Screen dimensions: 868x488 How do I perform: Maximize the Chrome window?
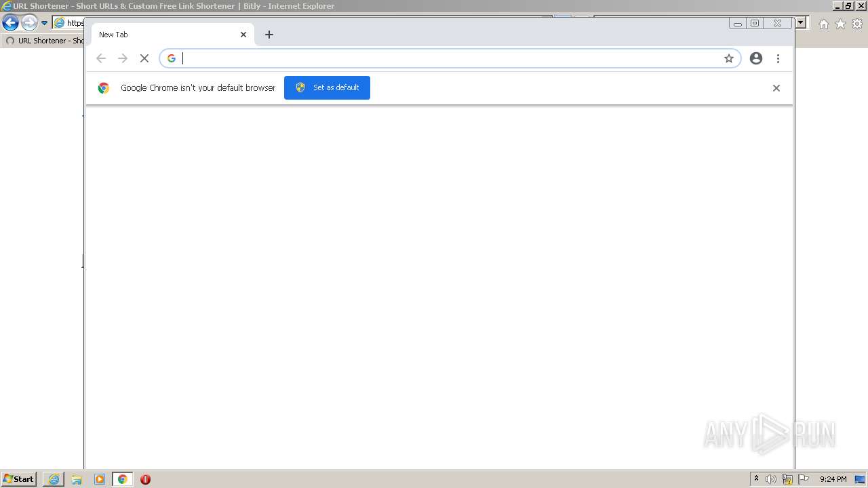point(755,23)
